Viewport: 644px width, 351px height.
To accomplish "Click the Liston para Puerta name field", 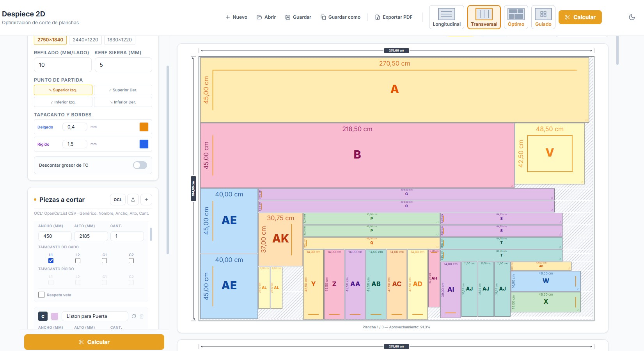I will click(x=96, y=316).
